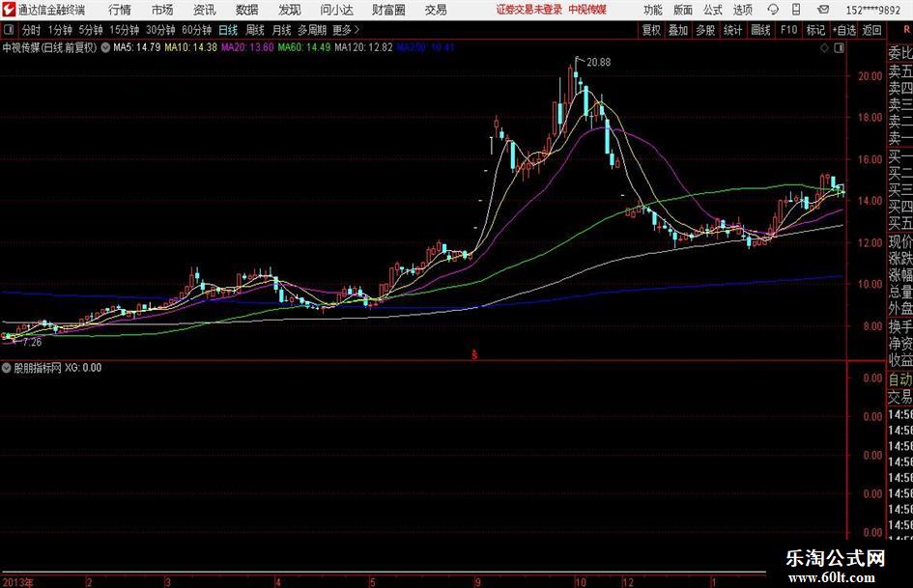
Task: Expand the main chart indicator dropdown arrow
Action: (x=105, y=47)
